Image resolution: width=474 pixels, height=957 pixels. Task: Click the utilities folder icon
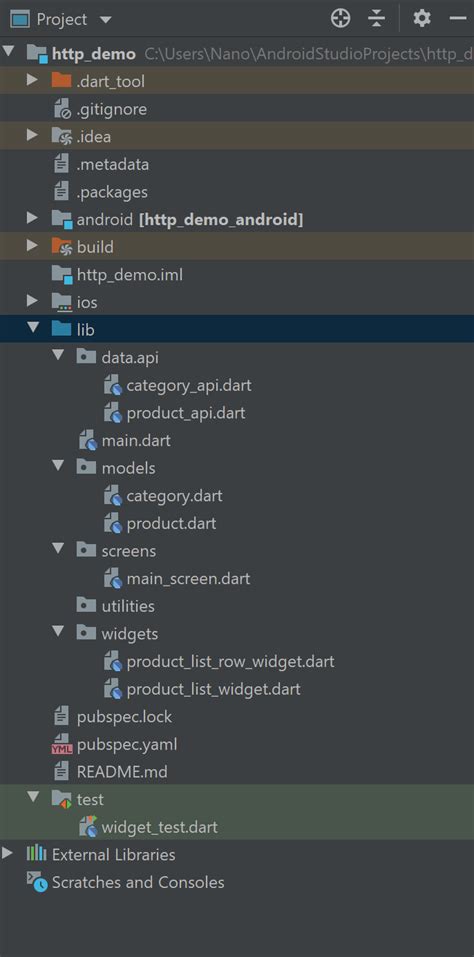tap(86, 605)
